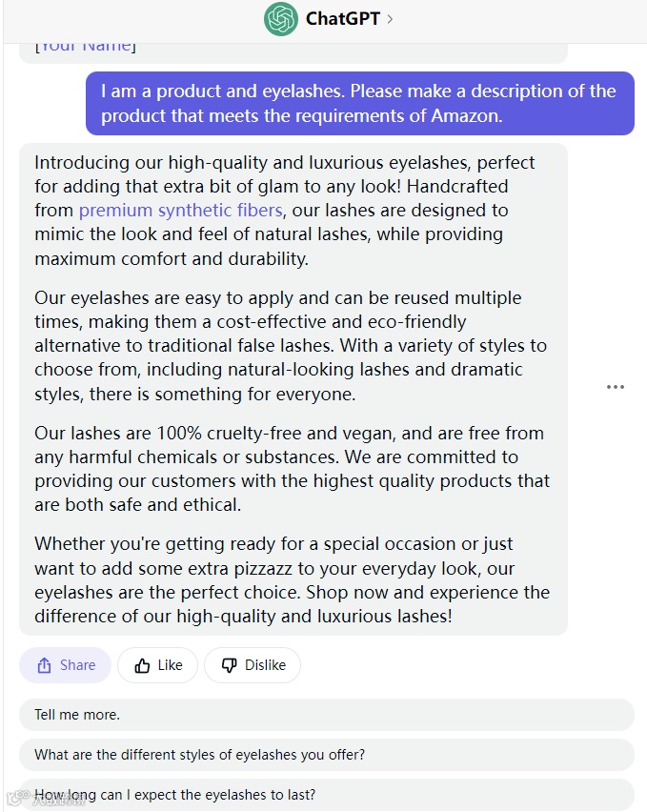Viewport: 647px width, 812px height.
Task: Click the '100% cruelty-free and vegan' paragraph
Action: [x=292, y=469]
